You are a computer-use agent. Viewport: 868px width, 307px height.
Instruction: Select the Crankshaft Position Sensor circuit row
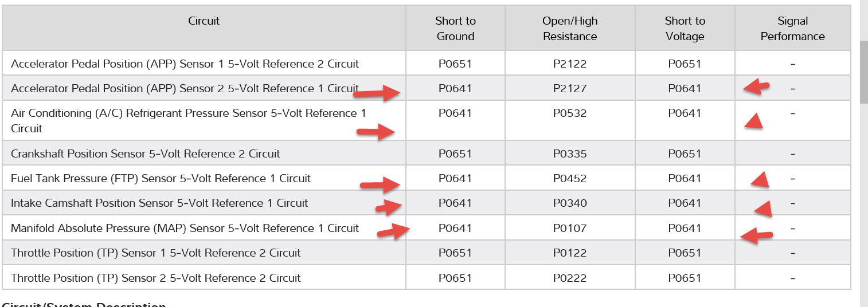146,153
